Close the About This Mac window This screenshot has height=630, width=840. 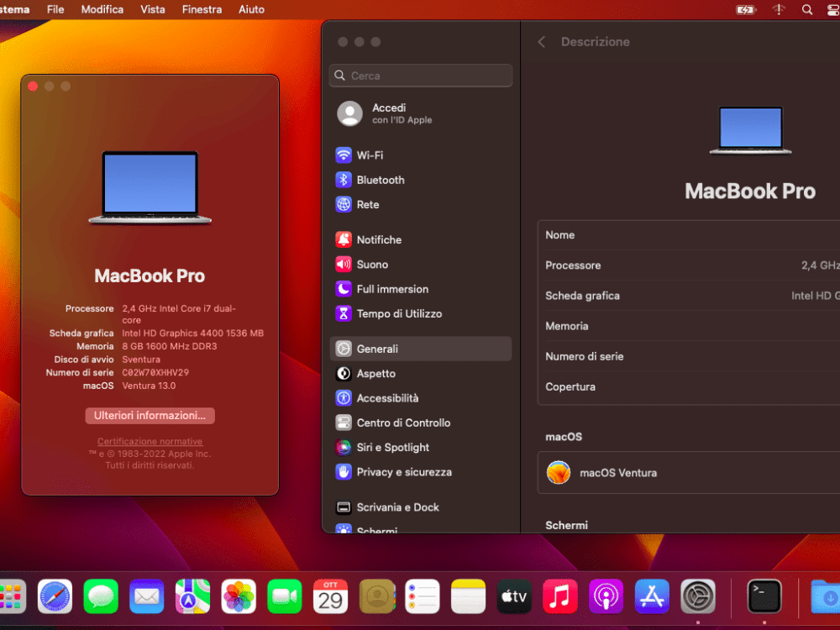(x=33, y=87)
